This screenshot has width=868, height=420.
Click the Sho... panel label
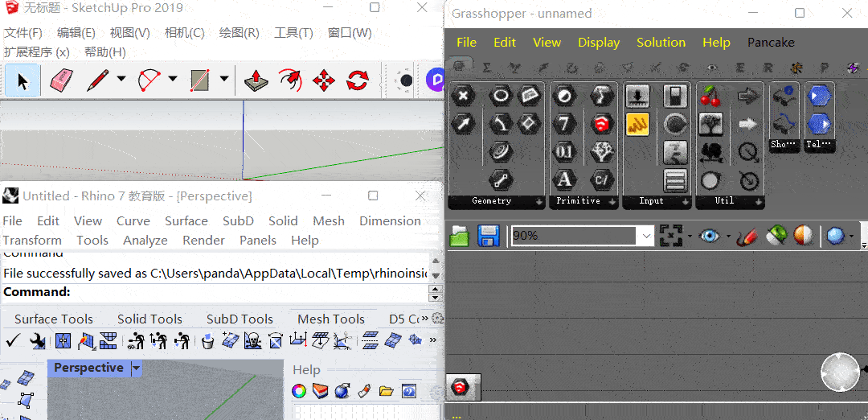point(784,144)
